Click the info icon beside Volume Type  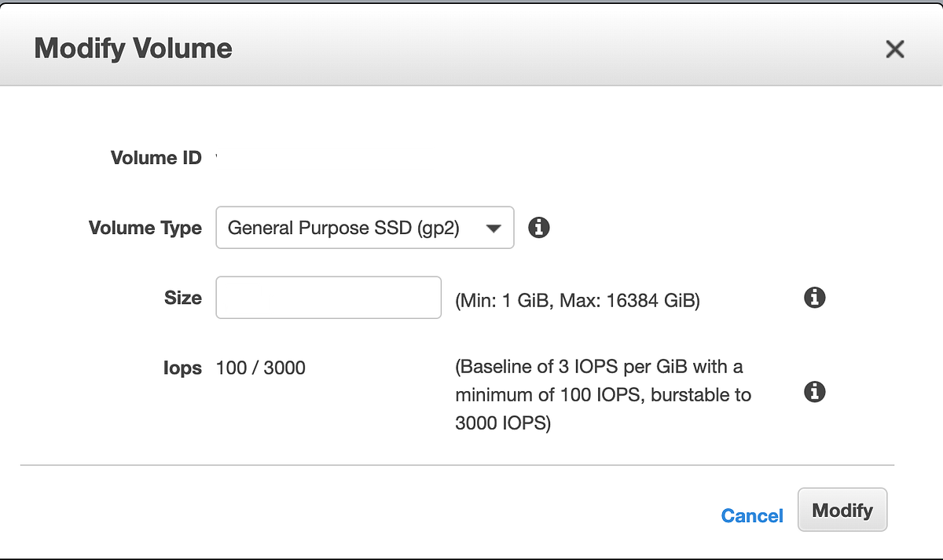click(538, 228)
